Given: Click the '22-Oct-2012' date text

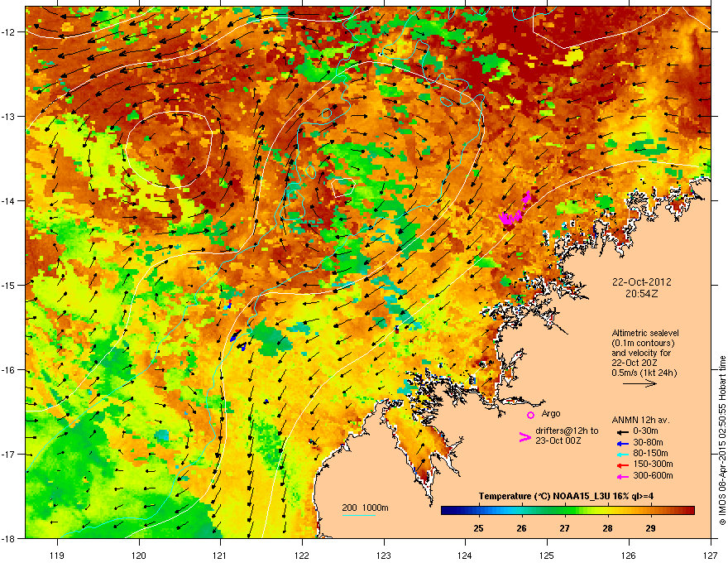Looking at the screenshot, I should click(642, 282).
